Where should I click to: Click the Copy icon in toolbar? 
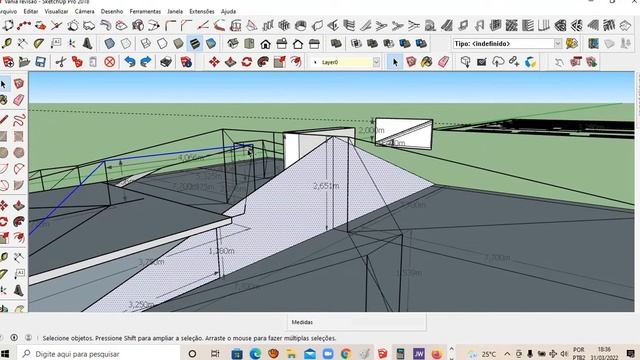coord(77,62)
